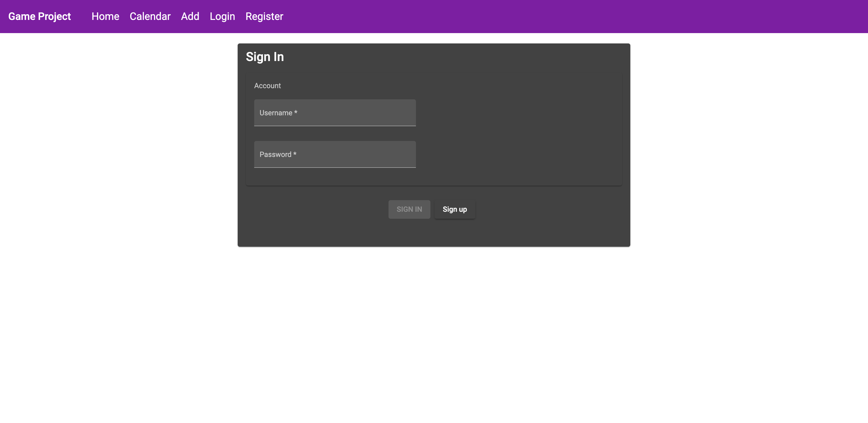Click empty area of purple navbar
This screenshot has height=423, width=868.
point(573,16)
